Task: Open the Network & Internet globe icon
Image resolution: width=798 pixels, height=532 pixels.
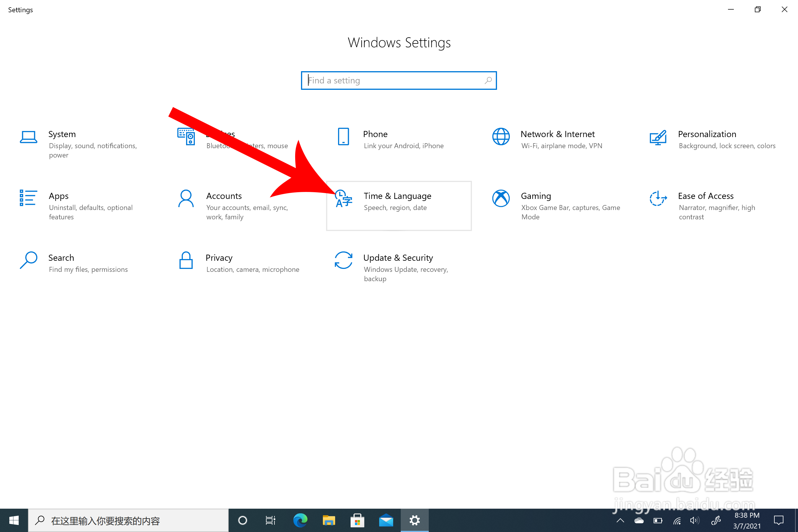Action: pos(501,137)
